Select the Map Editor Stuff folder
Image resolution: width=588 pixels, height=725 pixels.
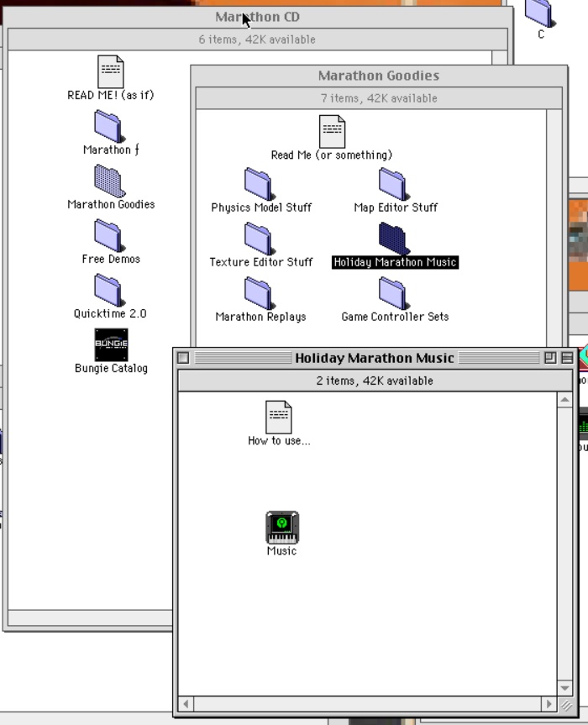click(392, 184)
